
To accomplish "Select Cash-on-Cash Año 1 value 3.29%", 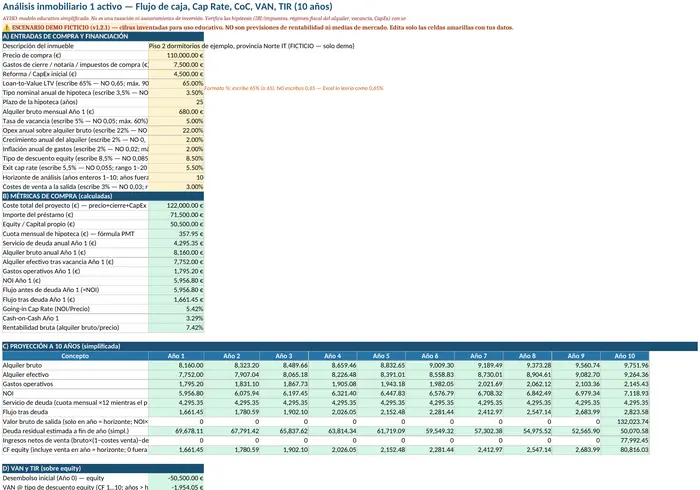I will pyautogui.click(x=176, y=318).
